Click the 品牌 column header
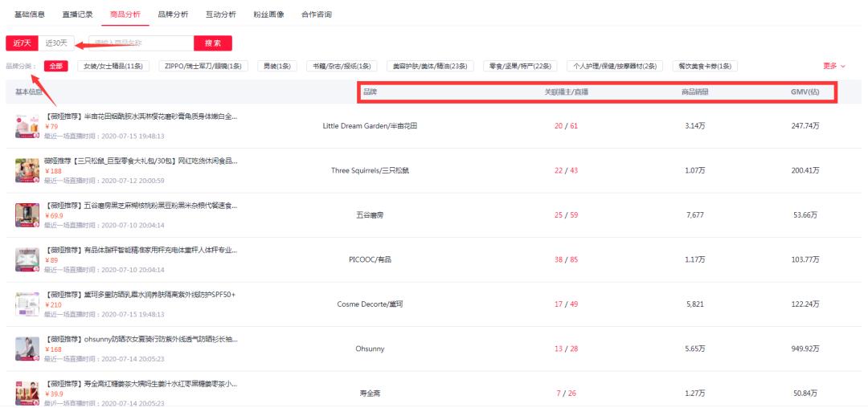868x408 pixels. 370,92
